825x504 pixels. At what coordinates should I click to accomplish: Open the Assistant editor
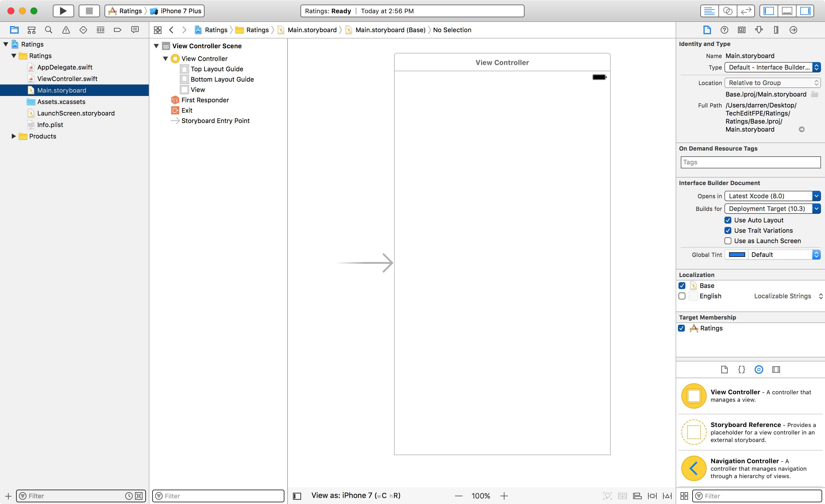click(727, 11)
